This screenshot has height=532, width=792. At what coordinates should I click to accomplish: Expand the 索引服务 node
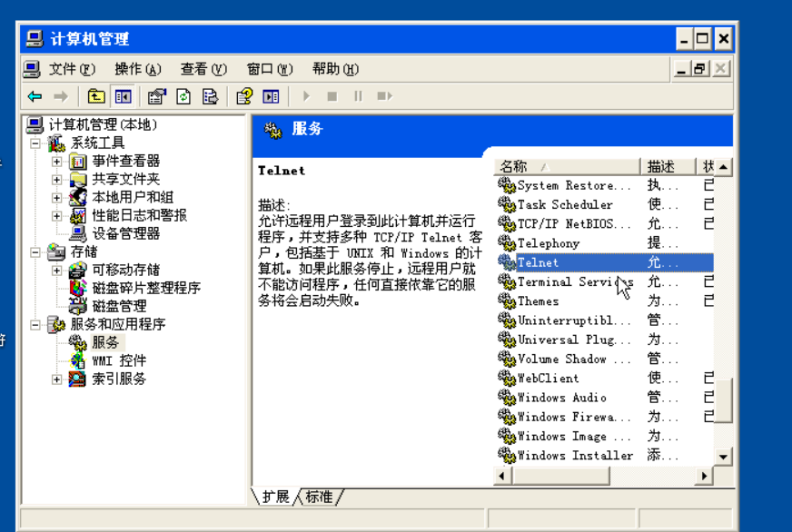point(56,379)
